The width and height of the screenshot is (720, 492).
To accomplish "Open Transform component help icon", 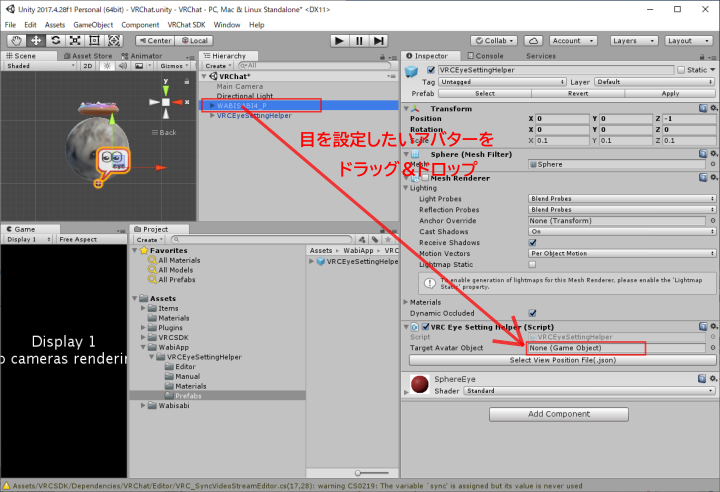I will click(703, 108).
